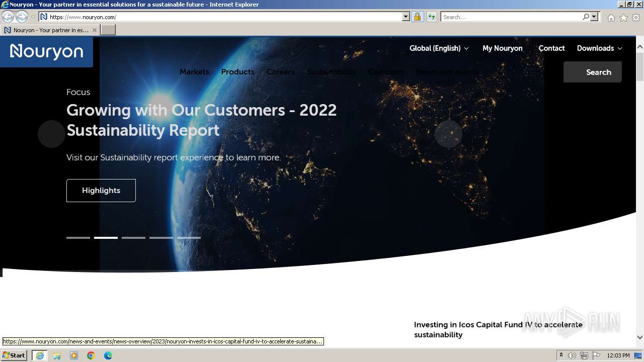Click the browser Forward arrow button
The height and width of the screenshot is (362, 644).
point(22,17)
